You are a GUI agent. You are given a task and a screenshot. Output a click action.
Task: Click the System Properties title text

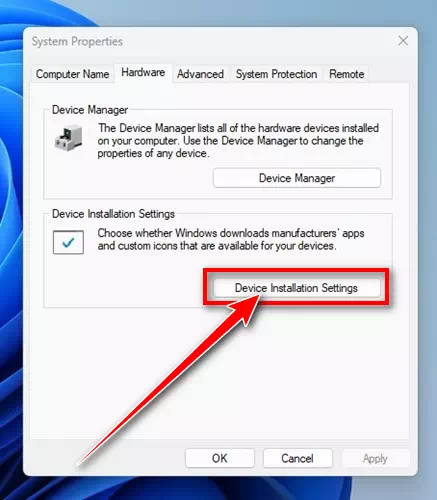coord(77,41)
